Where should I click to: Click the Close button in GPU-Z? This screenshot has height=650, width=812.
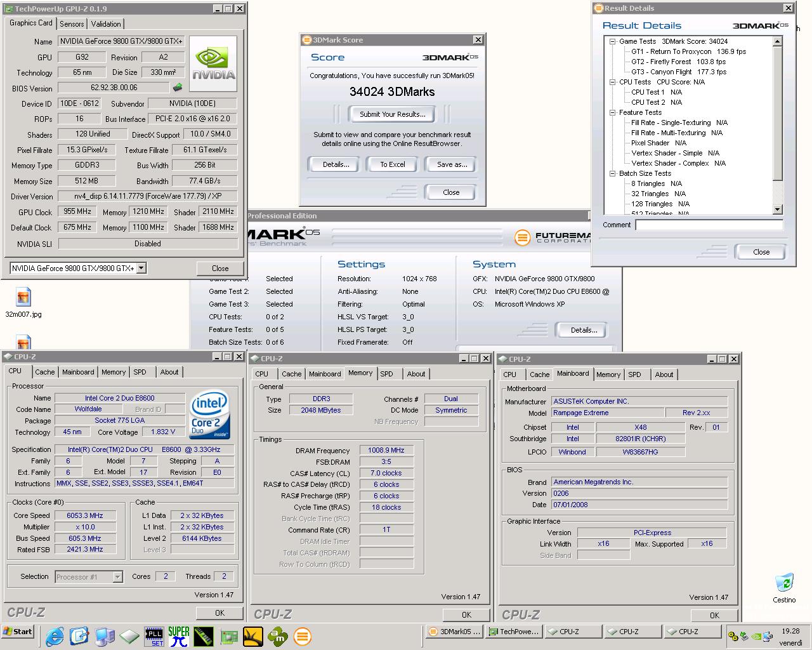[x=220, y=269]
